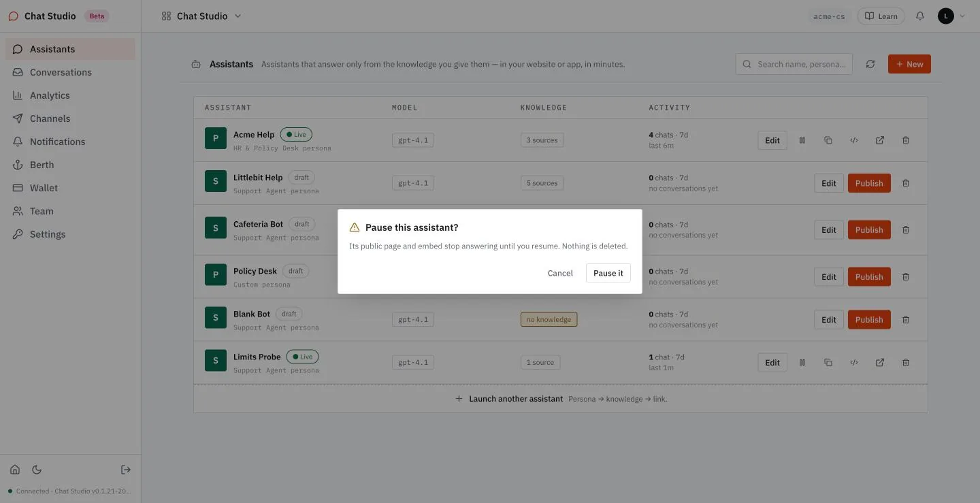The width and height of the screenshot is (980, 503).
Task: Confirm with the Pause it button
Action: click(608, 273)
